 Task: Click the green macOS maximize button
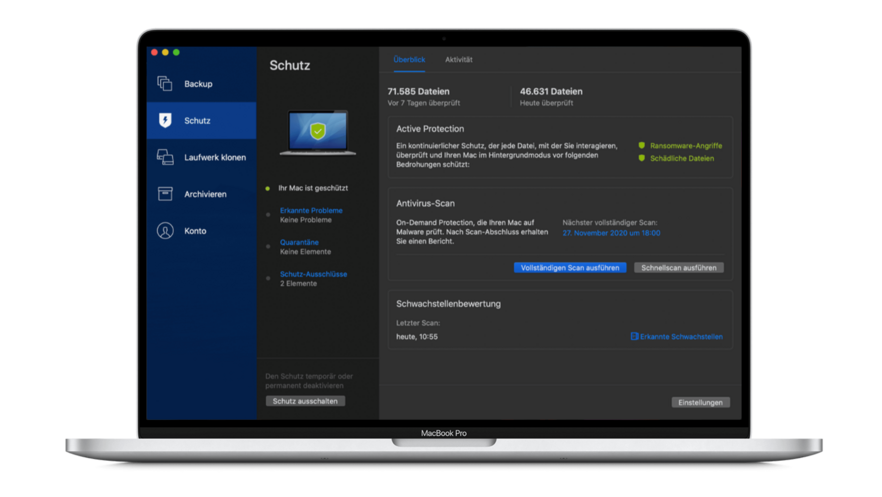pyautogui.click(x=177, y=52)
